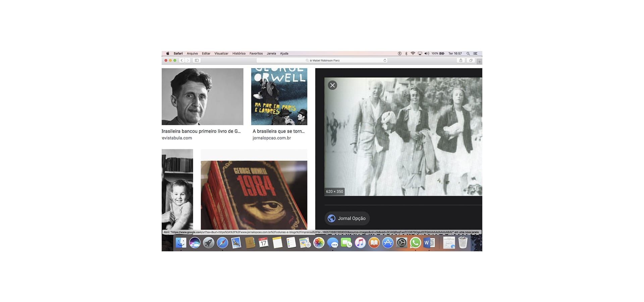Click the revistabula.com source link

click(177, 138)
